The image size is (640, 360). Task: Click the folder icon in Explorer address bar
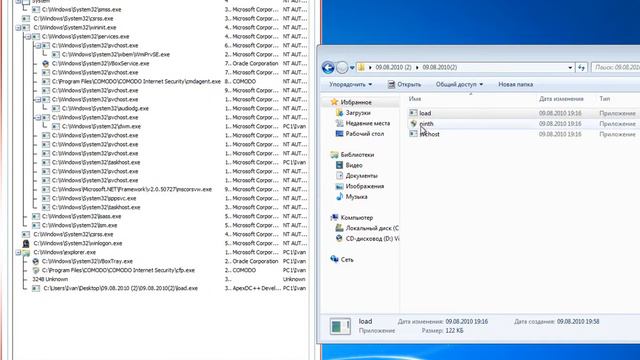pyautogui.click(x=362, y=67)
